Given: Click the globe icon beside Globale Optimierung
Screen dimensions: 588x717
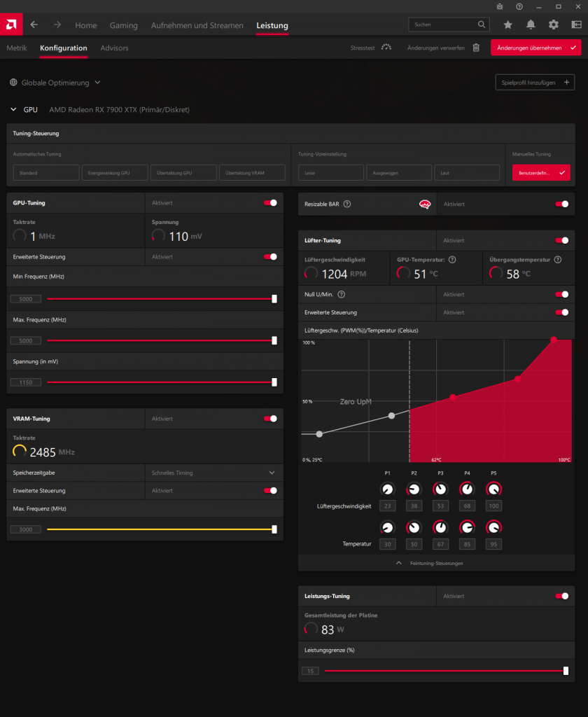Looking at the screenshot, I should (x=14, y=83).
